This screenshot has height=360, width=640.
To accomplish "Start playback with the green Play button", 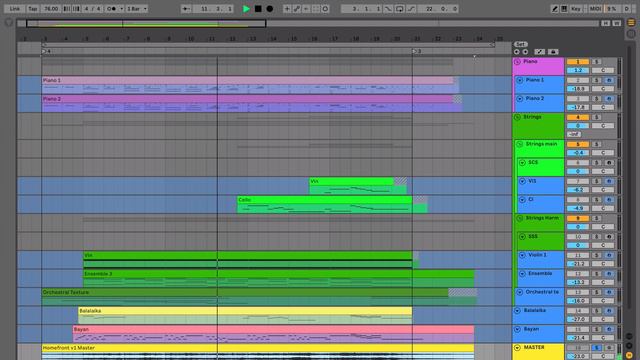I will coord(246,9).
